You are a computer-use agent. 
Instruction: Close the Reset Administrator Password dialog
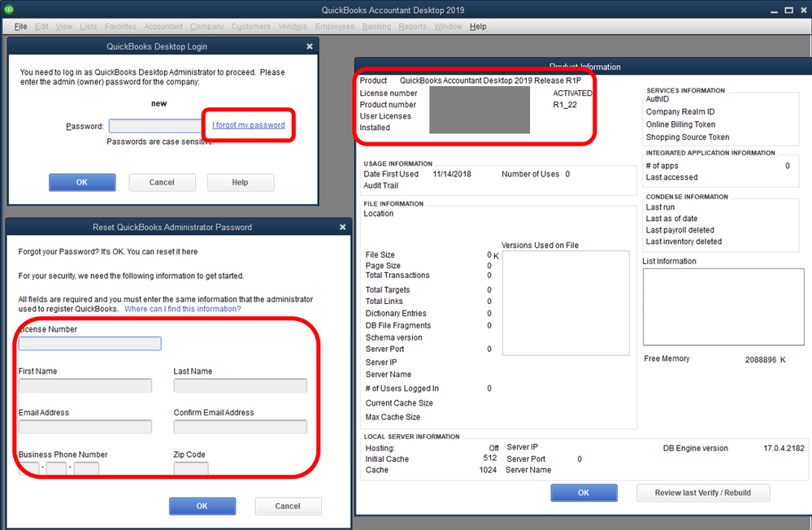(342, 227)
